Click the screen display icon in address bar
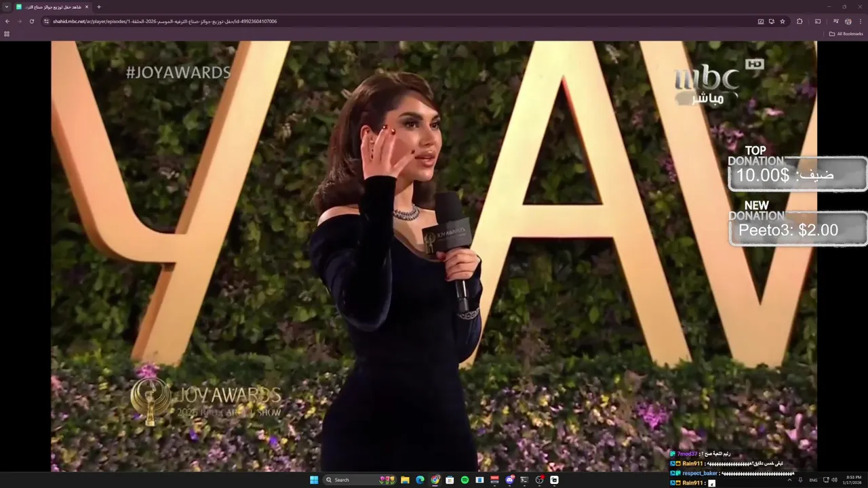The image size is (868, 488). tap(761, 21)
